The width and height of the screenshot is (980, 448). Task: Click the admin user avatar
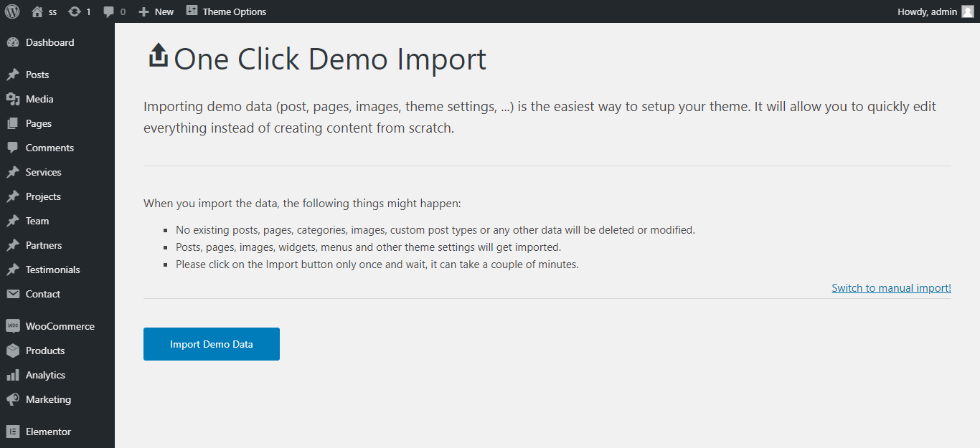(967, 11)
